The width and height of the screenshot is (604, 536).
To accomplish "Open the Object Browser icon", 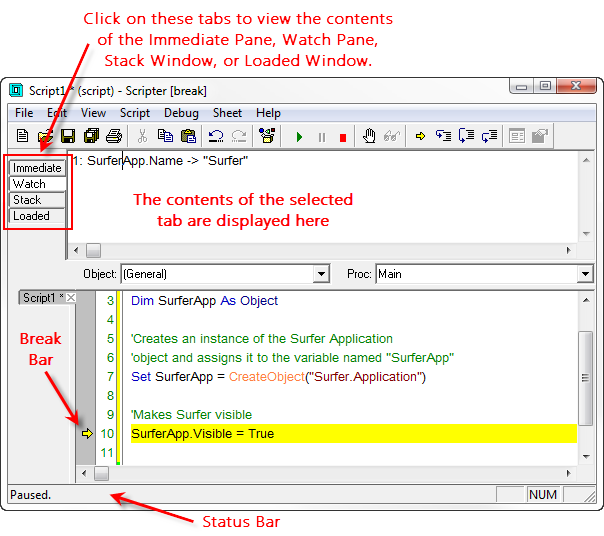I will coord(267,136).
